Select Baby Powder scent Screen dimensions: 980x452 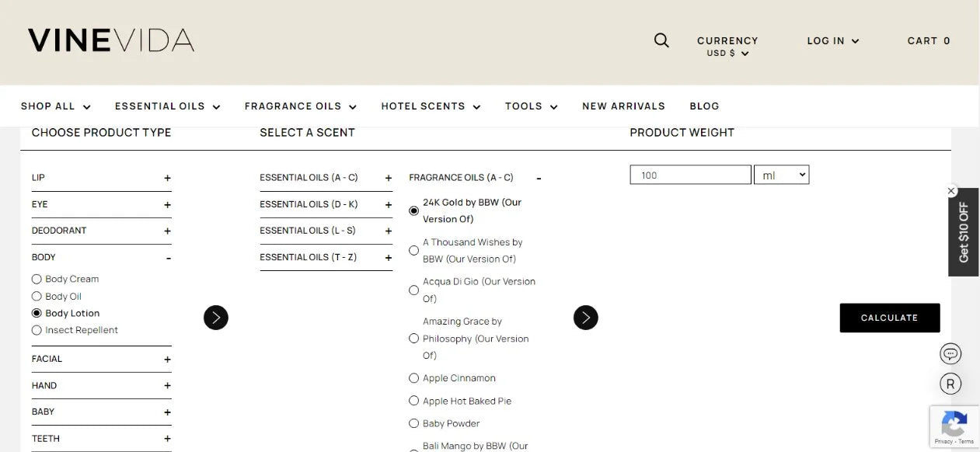point(413,423)
